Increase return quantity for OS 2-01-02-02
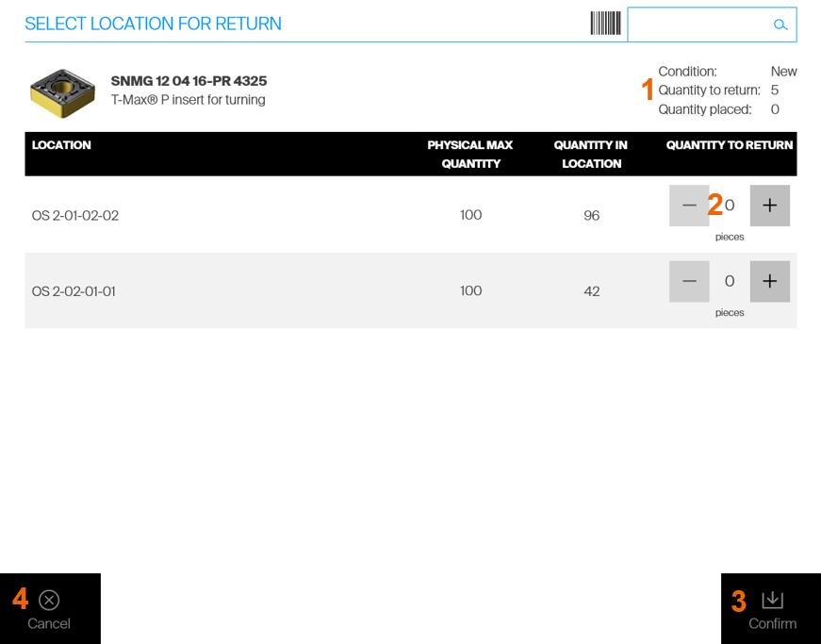 (769, 206)
